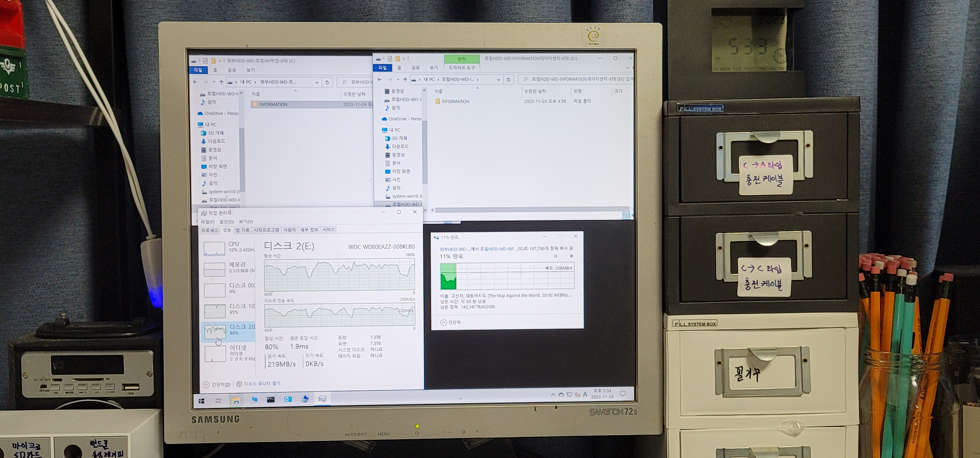Open the 드라이브 도구 ribbon tab
This screenshot has width=980, height=458.
pos(462,68)
